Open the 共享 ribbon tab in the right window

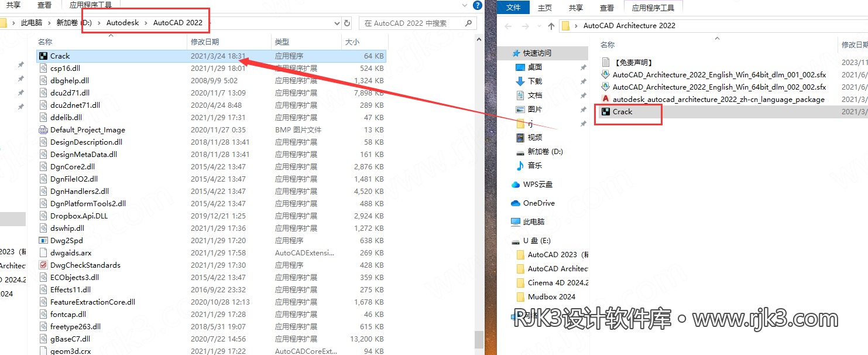tap(576, 8)
